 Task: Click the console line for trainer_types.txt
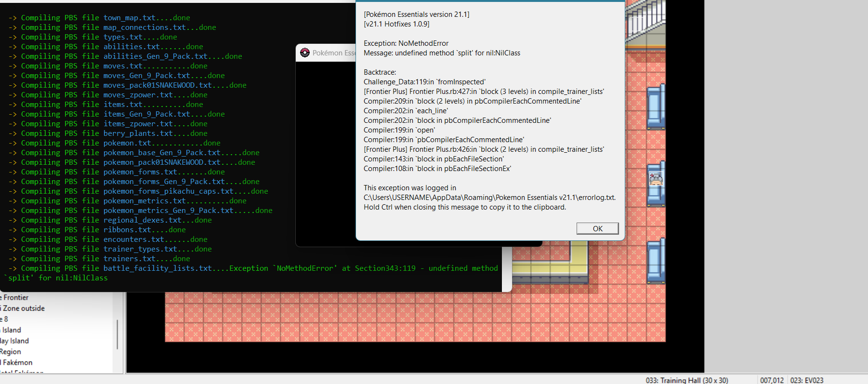(110, 249)
